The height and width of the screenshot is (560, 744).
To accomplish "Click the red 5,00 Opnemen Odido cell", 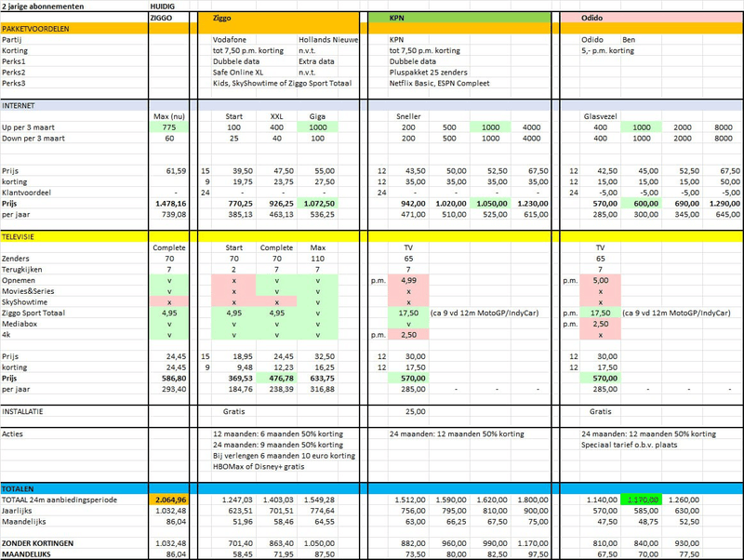I will coord(600,281).
